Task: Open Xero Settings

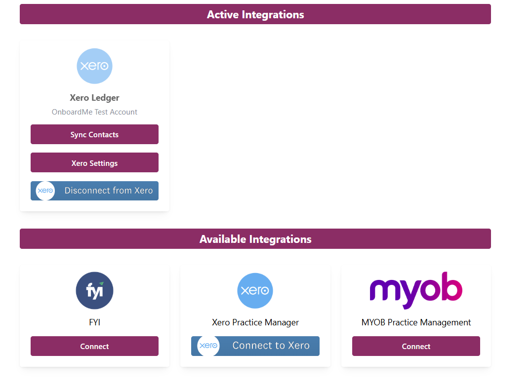Action: 94,163
